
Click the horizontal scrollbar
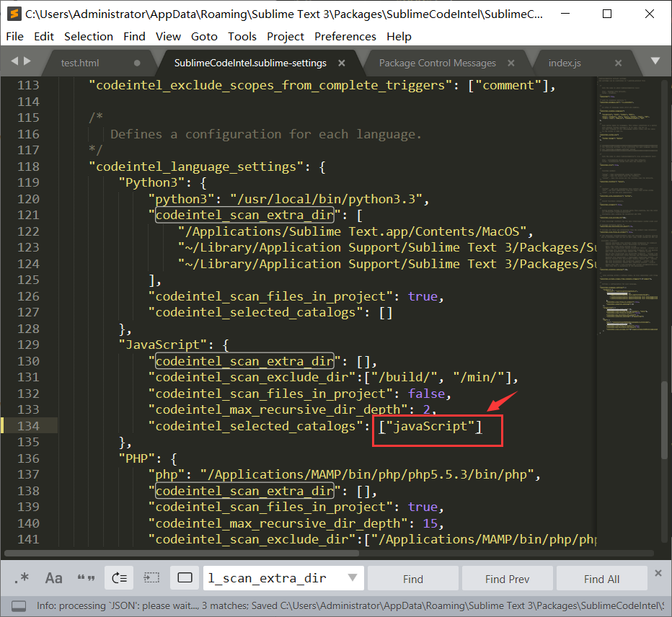click(181, 553)
